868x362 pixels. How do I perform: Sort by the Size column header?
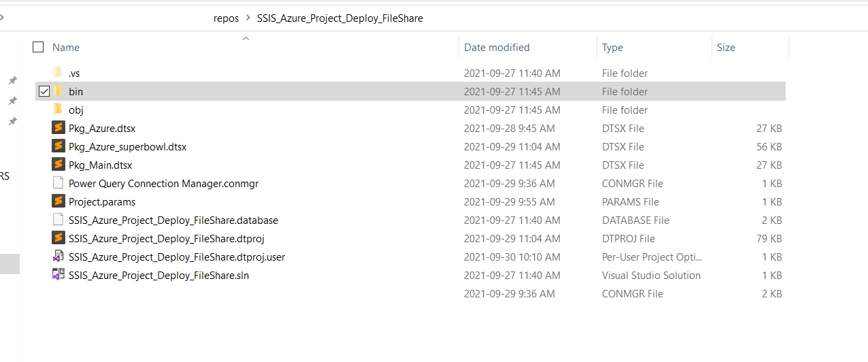(x=726, y=48)
